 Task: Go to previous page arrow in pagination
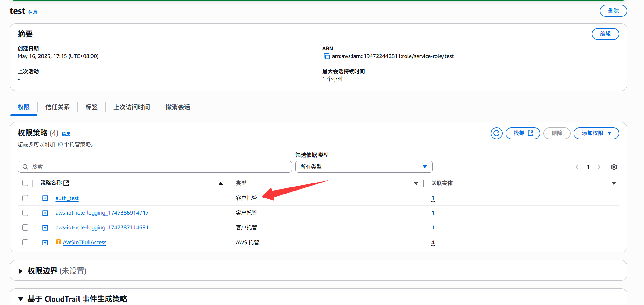(x=577, y=167)
